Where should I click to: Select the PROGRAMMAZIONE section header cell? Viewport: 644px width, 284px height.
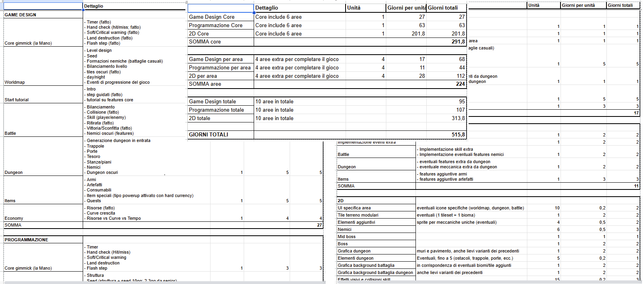[43, 240]
